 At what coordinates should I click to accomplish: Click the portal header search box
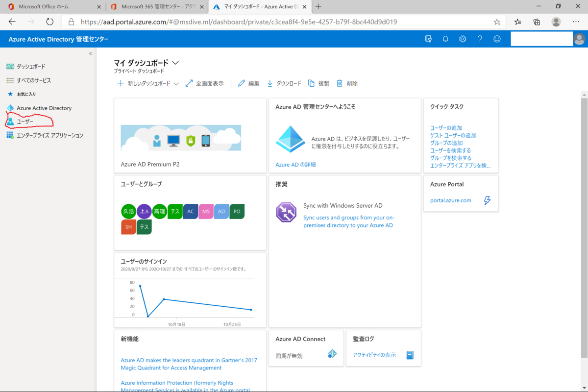(x=541, y=39)
